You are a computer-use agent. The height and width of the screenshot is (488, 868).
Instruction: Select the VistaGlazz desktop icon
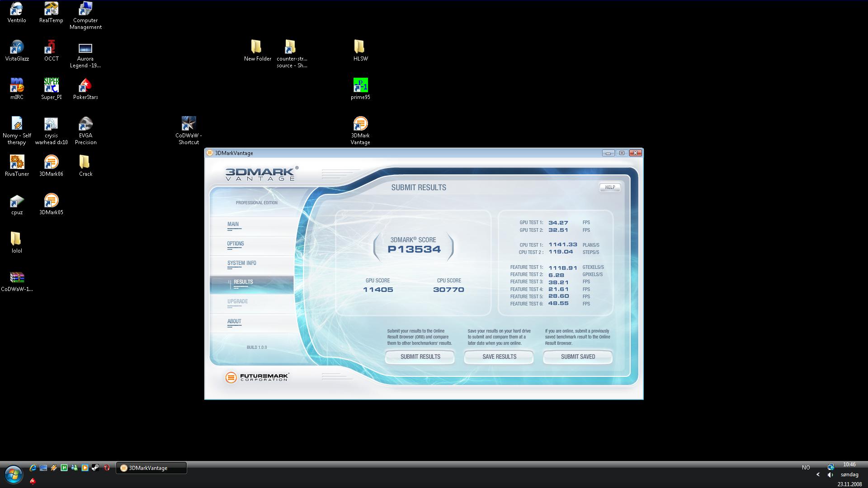(x=17, y=51)
